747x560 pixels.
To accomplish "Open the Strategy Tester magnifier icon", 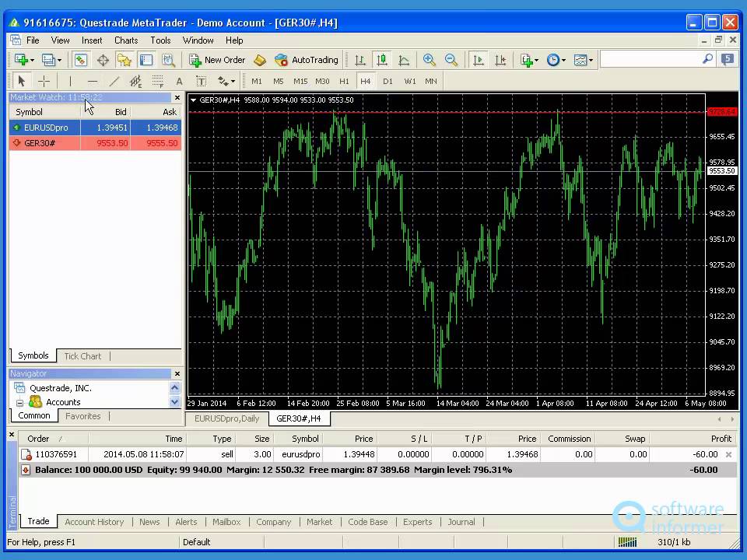I will pos(168,60).
